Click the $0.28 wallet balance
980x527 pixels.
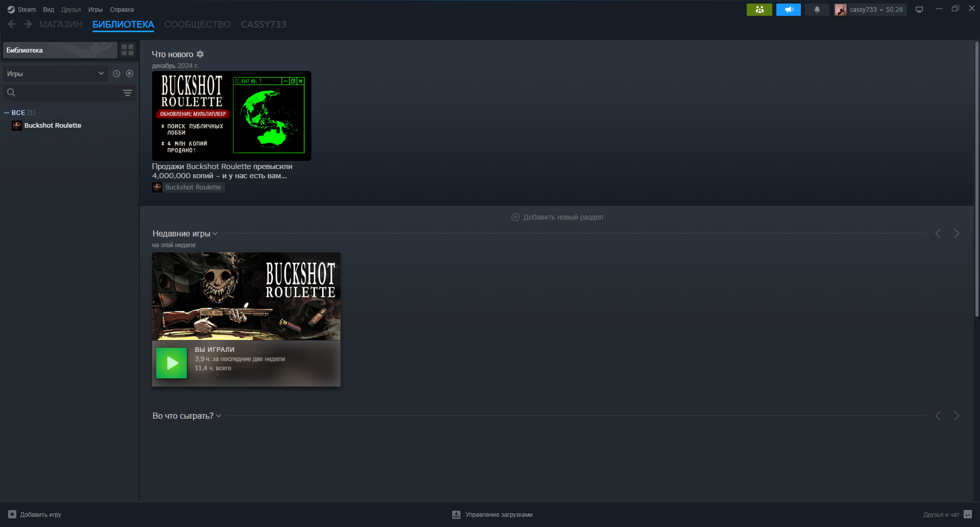click(894, 9)
